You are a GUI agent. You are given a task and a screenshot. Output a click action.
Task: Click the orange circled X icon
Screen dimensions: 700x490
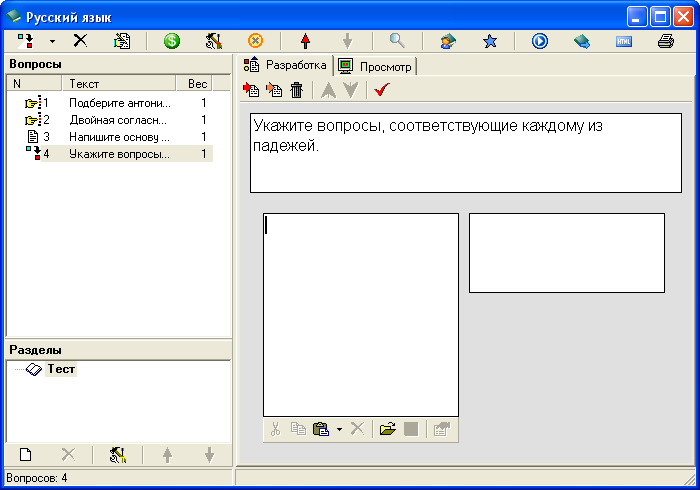[x=255, y=41]
